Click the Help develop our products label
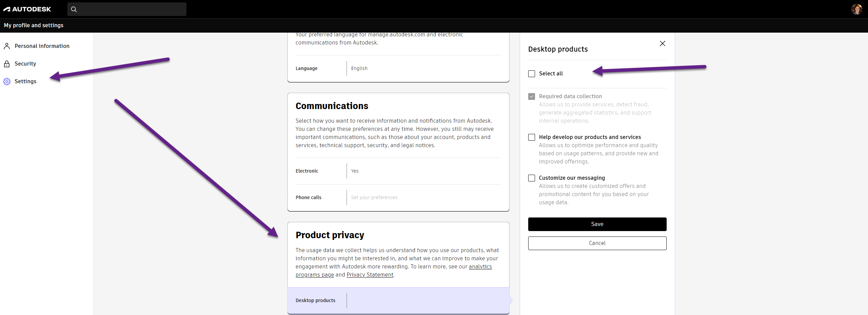Viewport: 868px width, 315px height. pos(590,137)
